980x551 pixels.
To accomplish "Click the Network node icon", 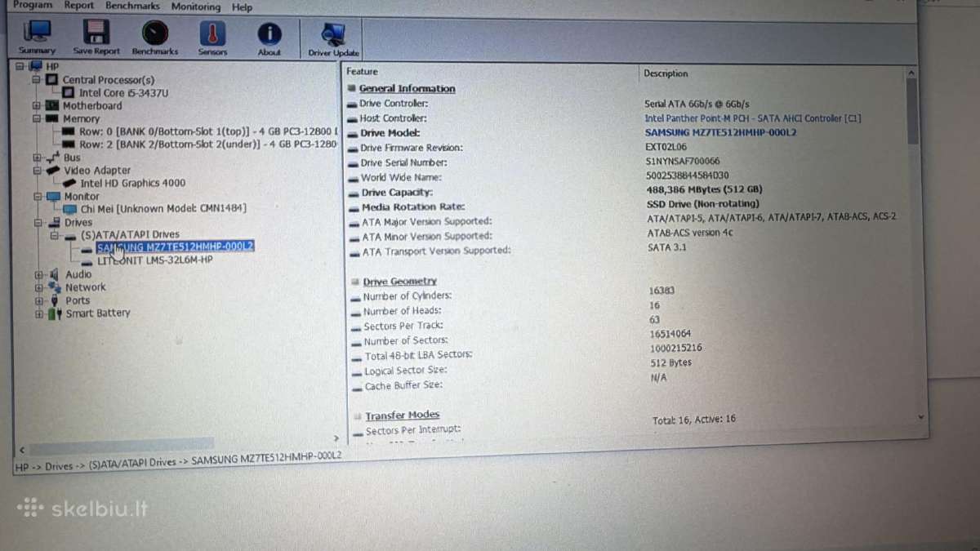I will pos(55,287).
